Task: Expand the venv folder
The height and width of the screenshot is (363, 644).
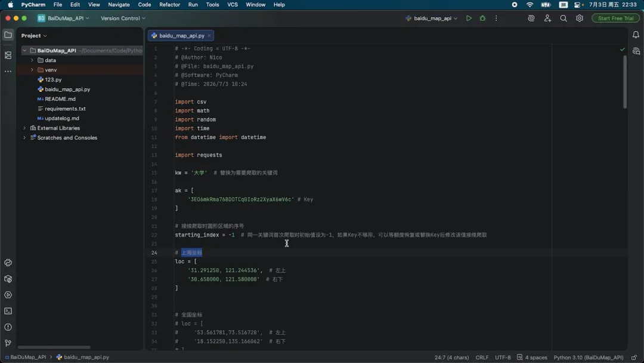Action: (32, 70)
